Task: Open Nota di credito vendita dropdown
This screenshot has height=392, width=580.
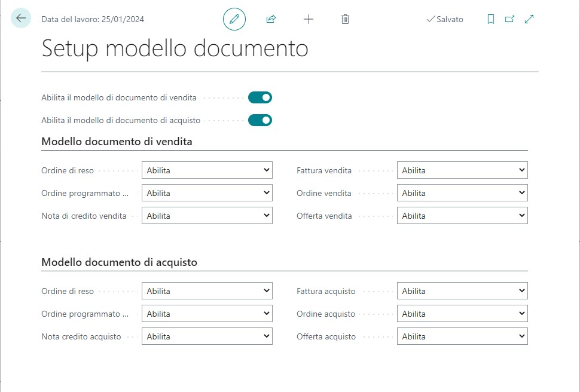Action: 207,216
